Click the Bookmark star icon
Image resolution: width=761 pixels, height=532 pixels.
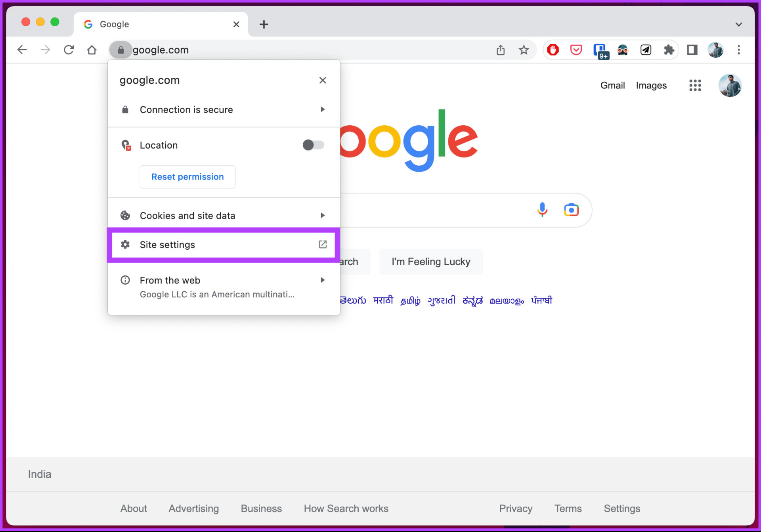[523, 50]
